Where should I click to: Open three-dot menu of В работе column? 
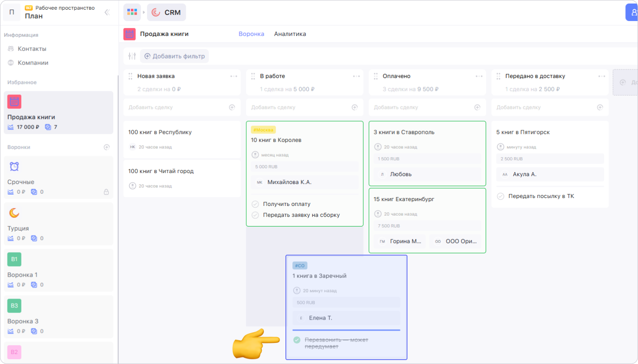click(x=356, y=76)
